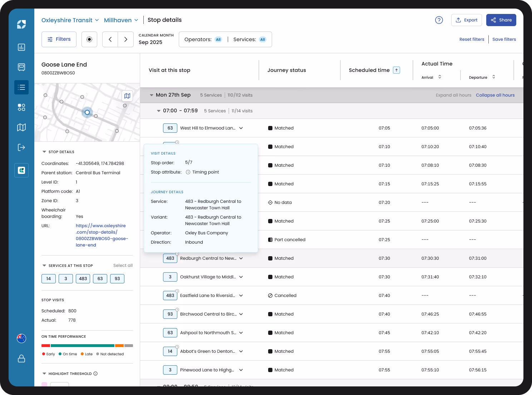532x395 pixels.
Task: Click the lock icon in sidebar
Action: pos(21,359)
